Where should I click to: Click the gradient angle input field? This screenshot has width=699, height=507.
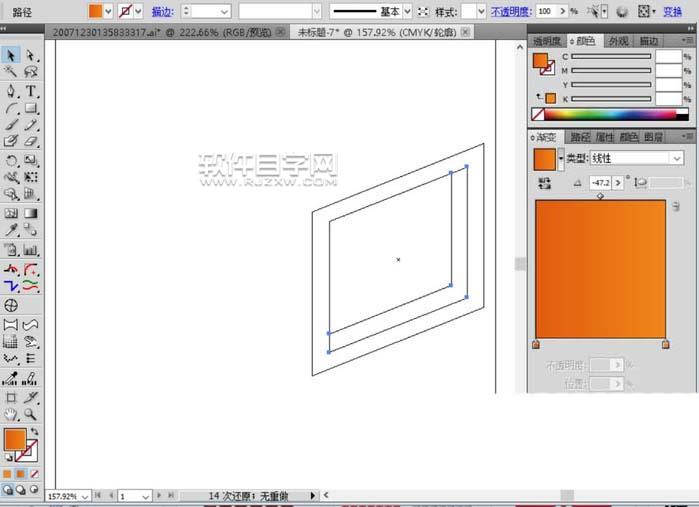pos(600,183)
